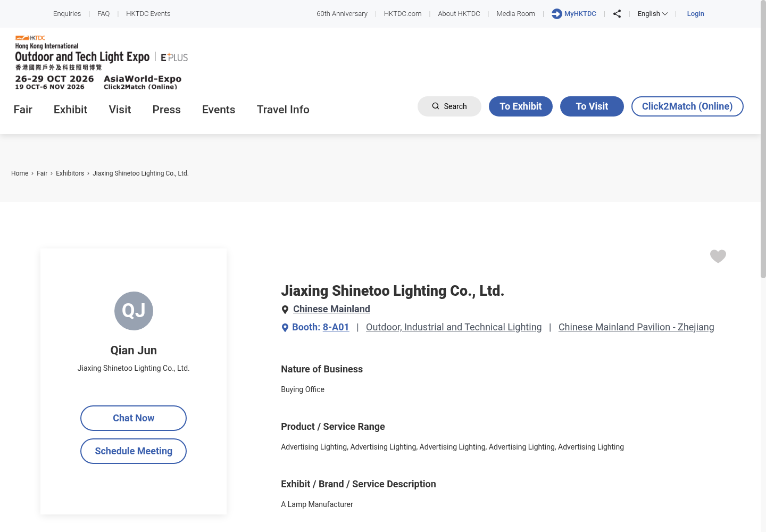Open the Exhibit menu
This screenshot has height=532, width=766.
(70, 110)
